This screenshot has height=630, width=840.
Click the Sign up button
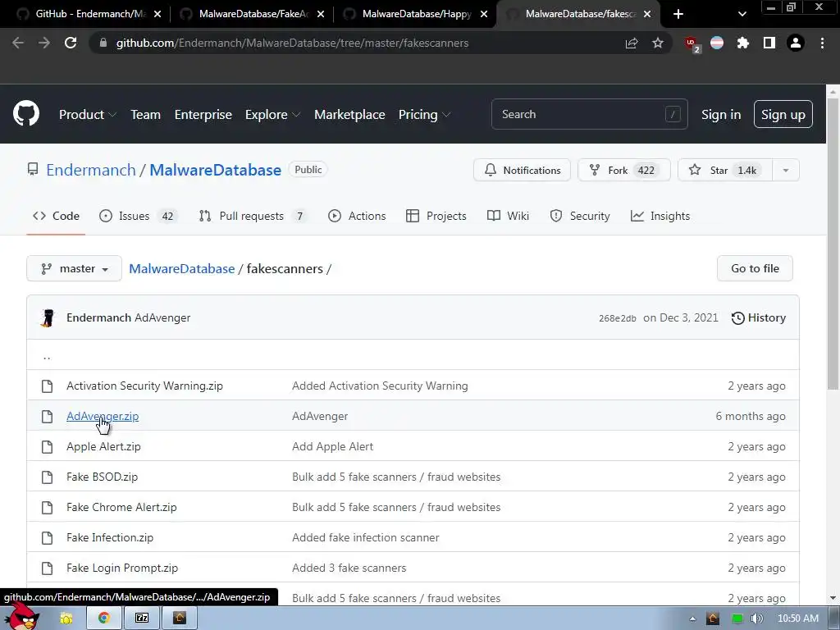[x=783, y=114]
